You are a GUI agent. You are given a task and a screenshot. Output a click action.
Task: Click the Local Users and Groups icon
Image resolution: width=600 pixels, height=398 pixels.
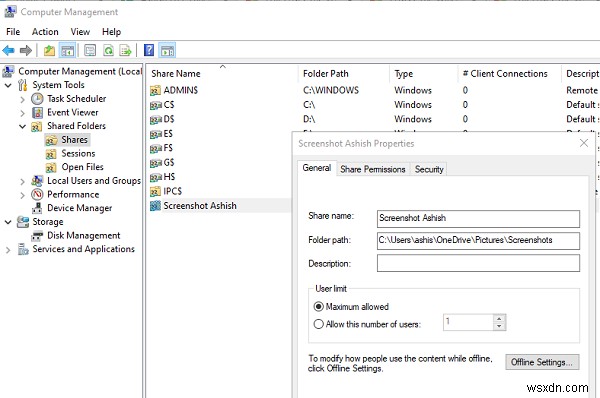click(x=37, y=181)
